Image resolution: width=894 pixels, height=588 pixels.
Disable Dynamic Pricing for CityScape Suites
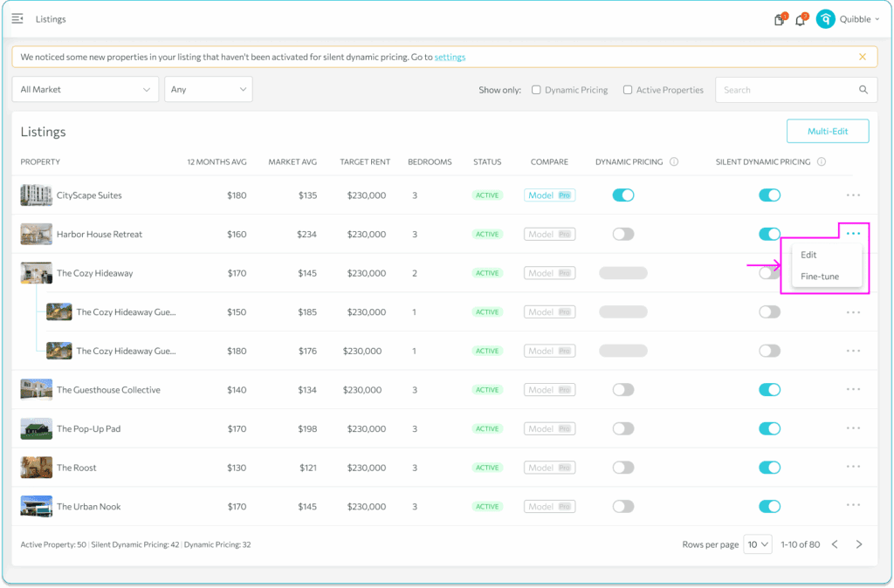(622, 195)
